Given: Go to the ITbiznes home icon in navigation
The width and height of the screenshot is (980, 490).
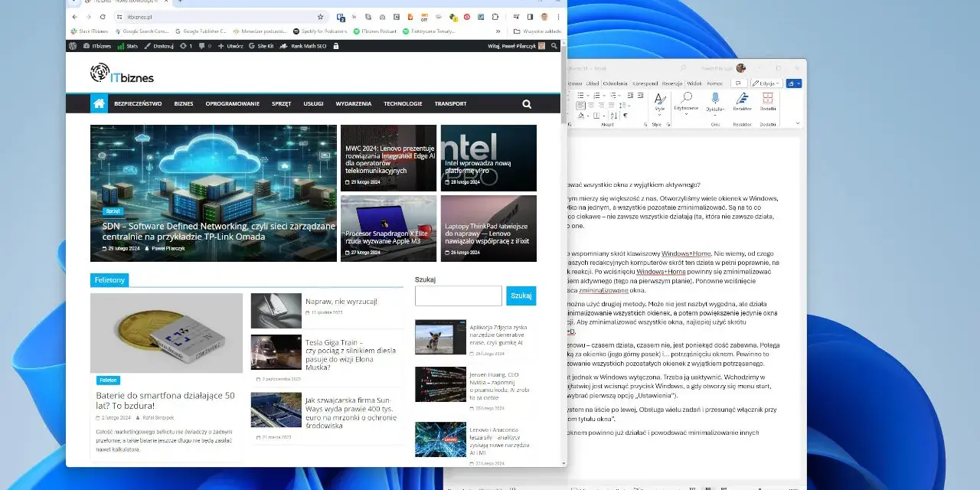Looking at the screenshot, I should [99, 103].
